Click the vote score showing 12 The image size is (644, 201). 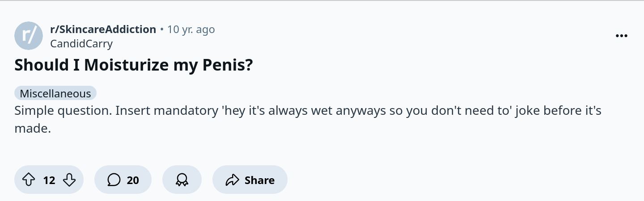coord(49,180)
